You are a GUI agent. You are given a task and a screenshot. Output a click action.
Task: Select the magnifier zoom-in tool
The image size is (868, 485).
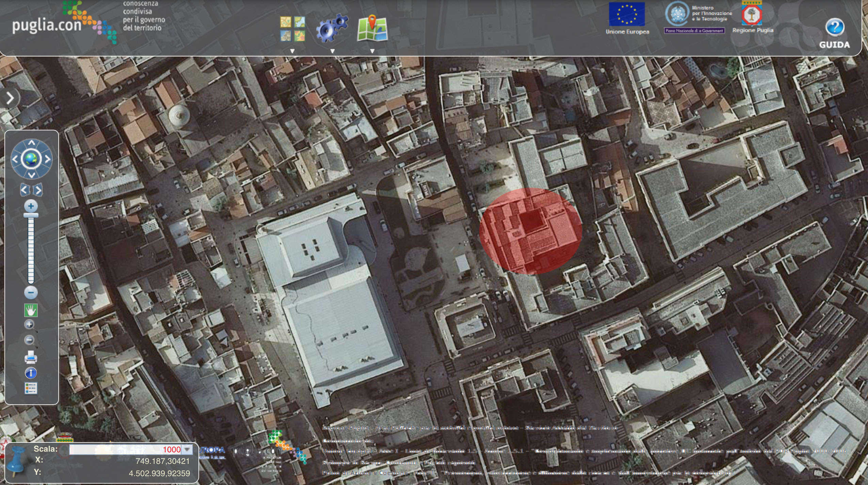coord(30,325)
